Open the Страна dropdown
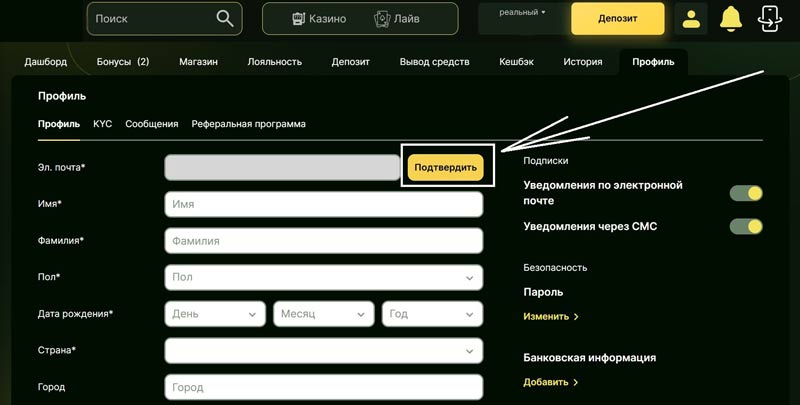The height and width of the screenshot is (405, 800). point(323,350)
